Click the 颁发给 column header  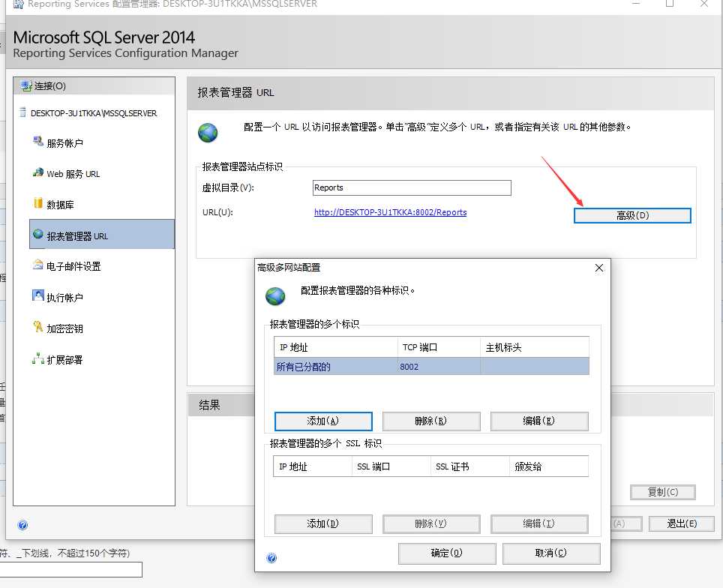point(549,466)
